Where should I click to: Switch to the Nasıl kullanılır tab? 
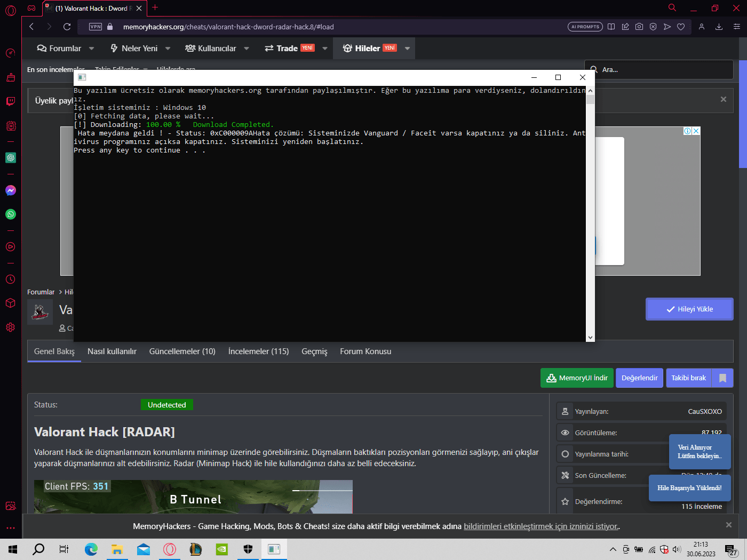coord(112,351)
